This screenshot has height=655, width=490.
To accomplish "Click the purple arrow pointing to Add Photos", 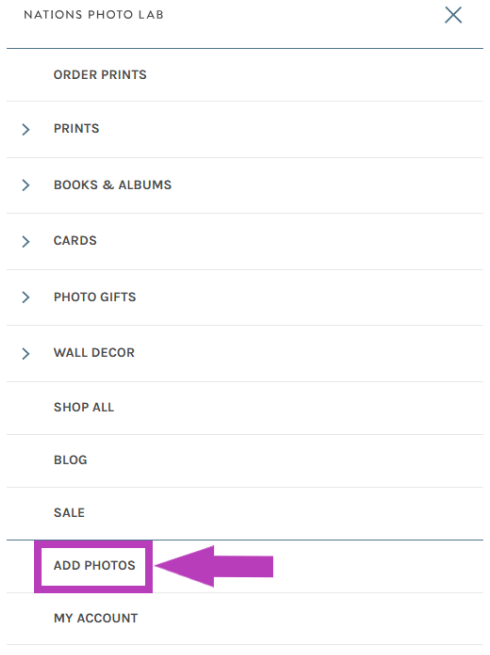I will click(x=214, y=566).
